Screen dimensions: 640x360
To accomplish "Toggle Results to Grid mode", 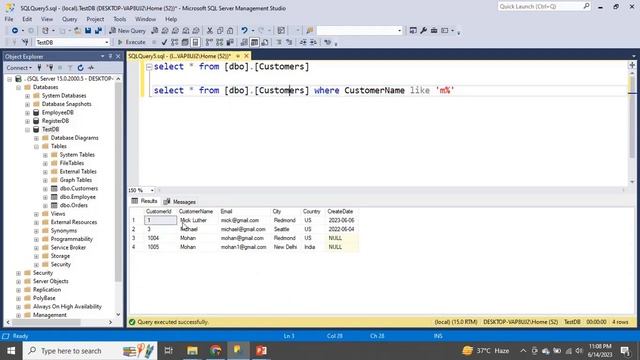I will pyautogui.click(x=254, y=42).
